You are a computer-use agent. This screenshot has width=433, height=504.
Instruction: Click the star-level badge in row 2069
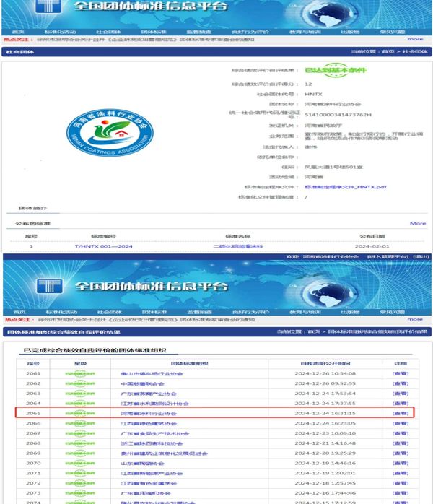click(80, 453)
